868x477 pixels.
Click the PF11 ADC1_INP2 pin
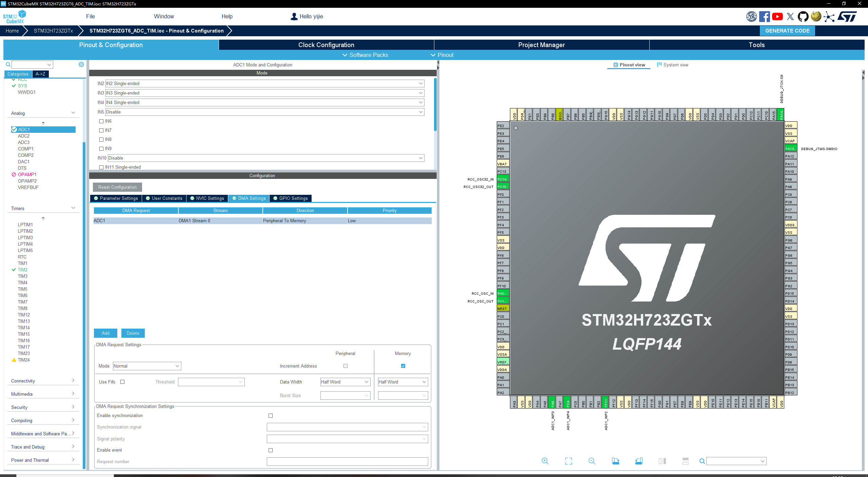pos(606,402)
